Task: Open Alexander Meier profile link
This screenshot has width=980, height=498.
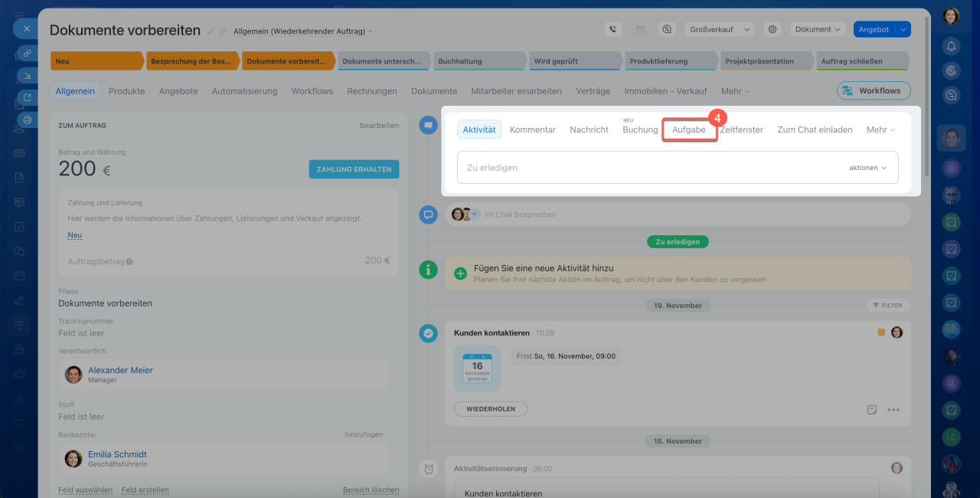Action: click(x=120, y=370)
